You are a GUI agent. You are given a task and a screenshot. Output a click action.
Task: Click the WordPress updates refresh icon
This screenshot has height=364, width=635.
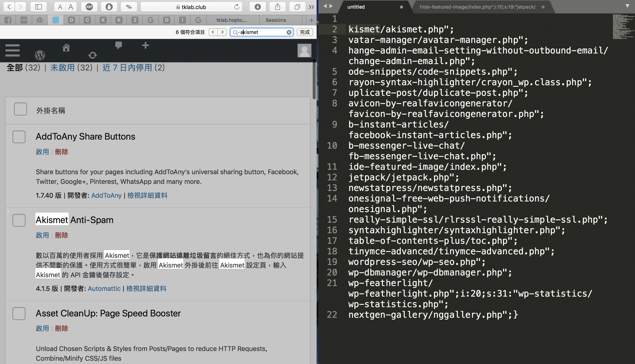tap(92, 55)
